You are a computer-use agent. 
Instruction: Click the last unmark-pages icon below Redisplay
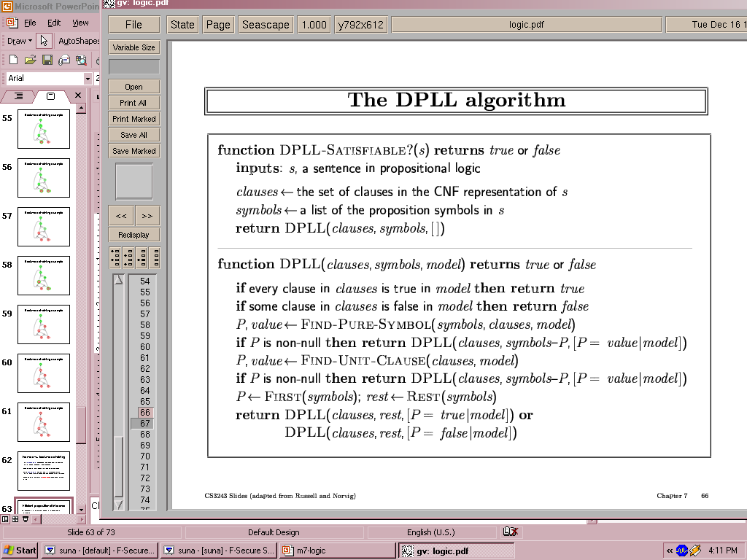click(154, 257)
